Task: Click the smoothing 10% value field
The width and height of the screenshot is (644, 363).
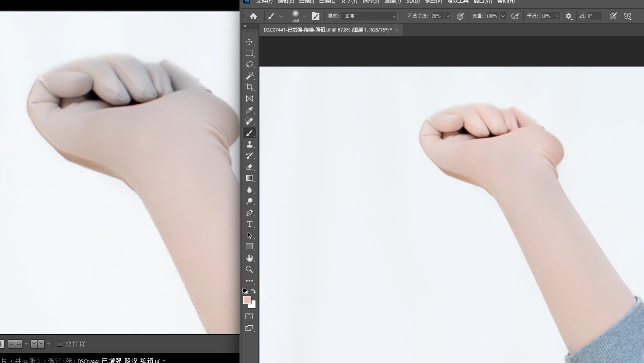Action: pyautogui.click(x=547, y=16)
